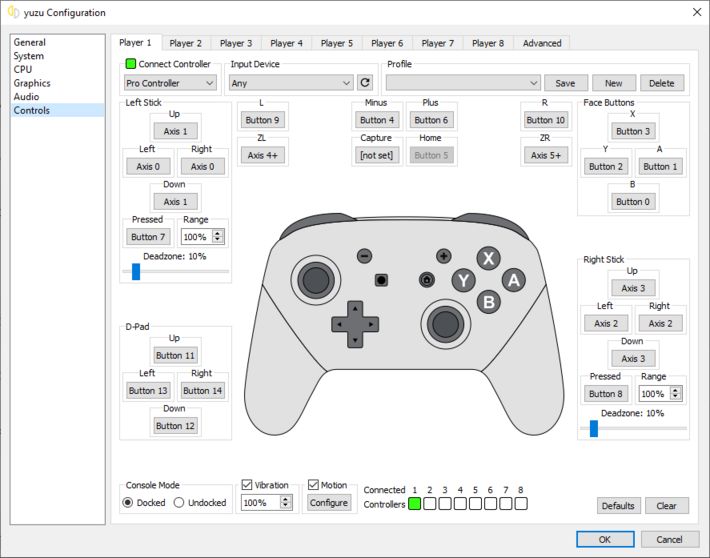Click the Minus mapping Button 4
This screenshot has height=558, width=710.
point(377,120)
